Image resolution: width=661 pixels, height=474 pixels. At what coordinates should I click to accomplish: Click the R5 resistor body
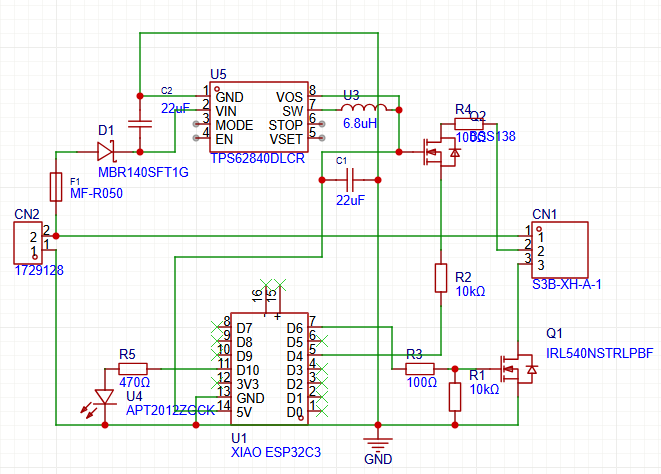click(x=133, y=369)
